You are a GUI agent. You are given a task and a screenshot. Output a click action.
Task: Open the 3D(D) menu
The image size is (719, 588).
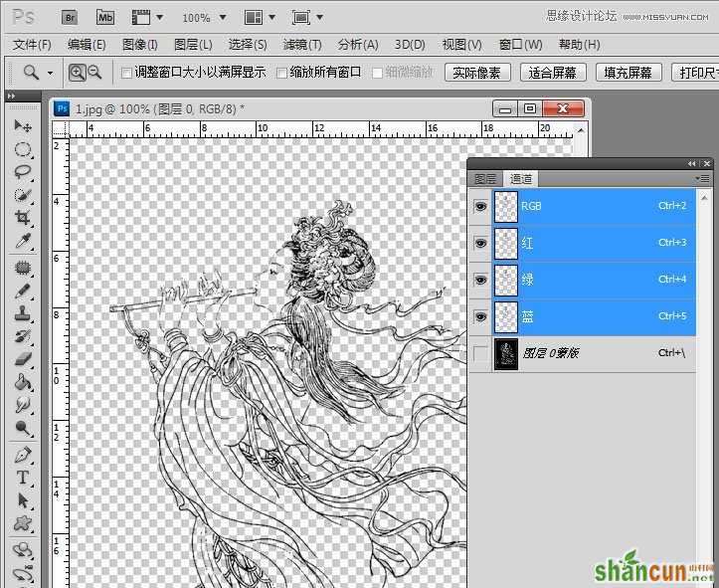click(410, 45)
